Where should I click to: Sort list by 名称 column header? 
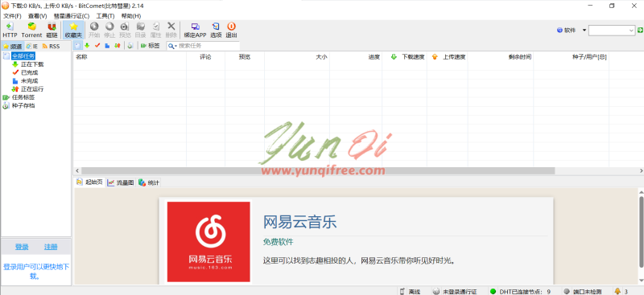click(x=130, y=57)
